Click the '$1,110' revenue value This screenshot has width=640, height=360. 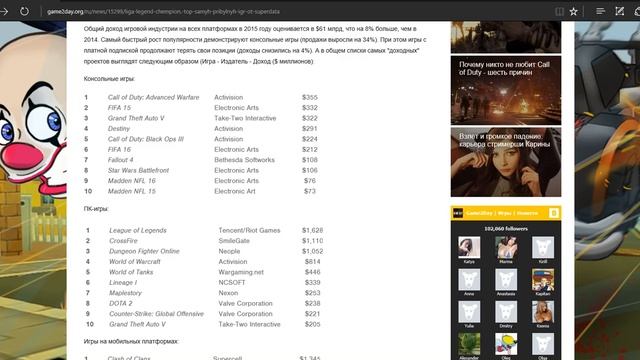[x=312, y=241]
